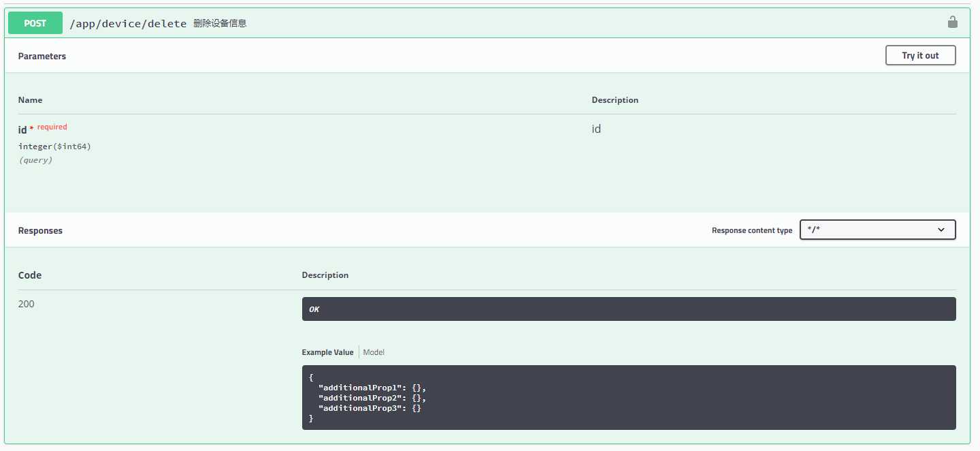This screenshot has width=980, height=451.
Task: Click additionalProp2 in example JSON
Action: point(361,398)
